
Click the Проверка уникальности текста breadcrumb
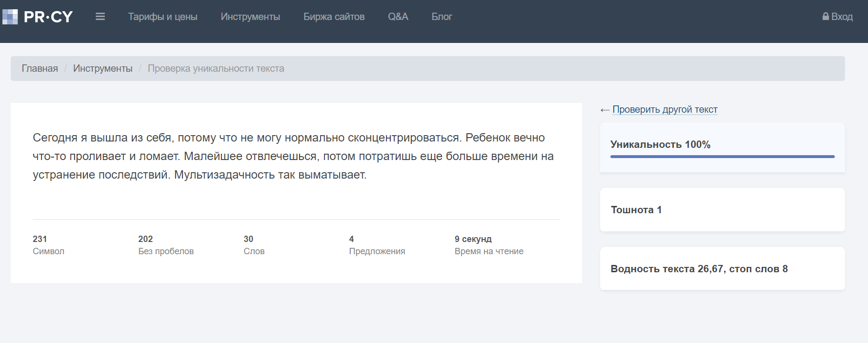[x=216, y=68]
